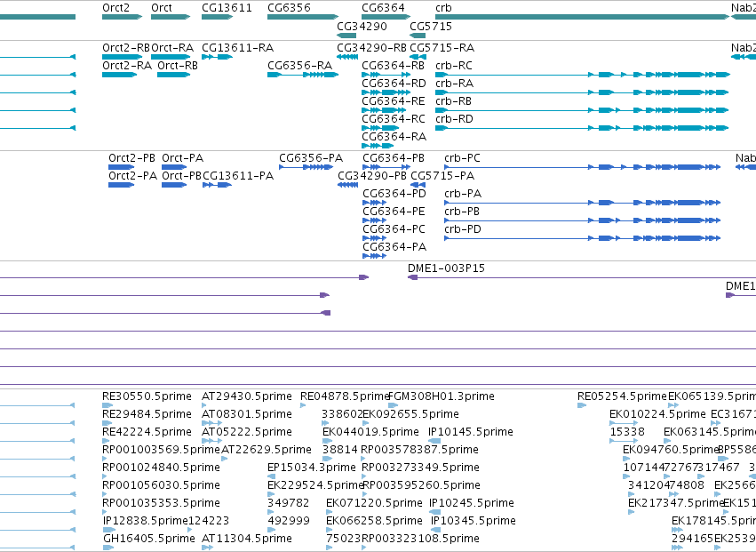Select EST AT29430.5prime
This screenshot has height=552, width=756.
(x=246, y=396)
